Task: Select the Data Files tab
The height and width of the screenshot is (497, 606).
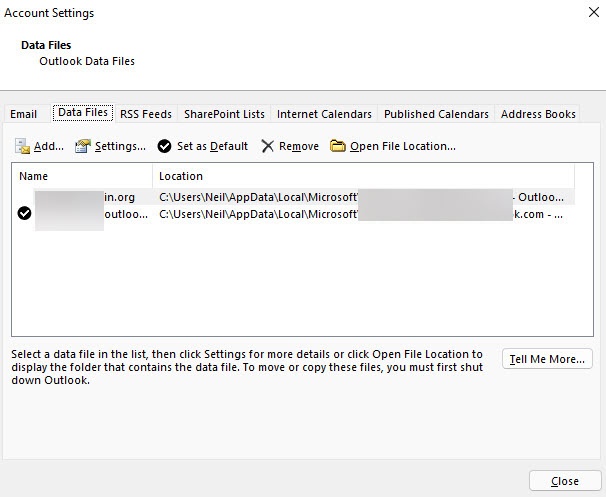Action: 83,112
